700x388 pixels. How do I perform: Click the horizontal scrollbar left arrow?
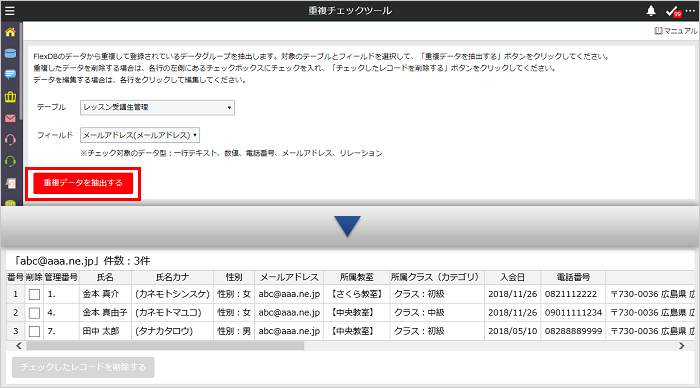(x=19, y=346)
